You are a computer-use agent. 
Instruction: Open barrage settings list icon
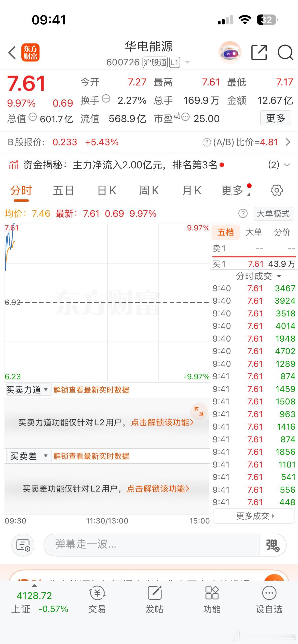[x=23, y=545]
